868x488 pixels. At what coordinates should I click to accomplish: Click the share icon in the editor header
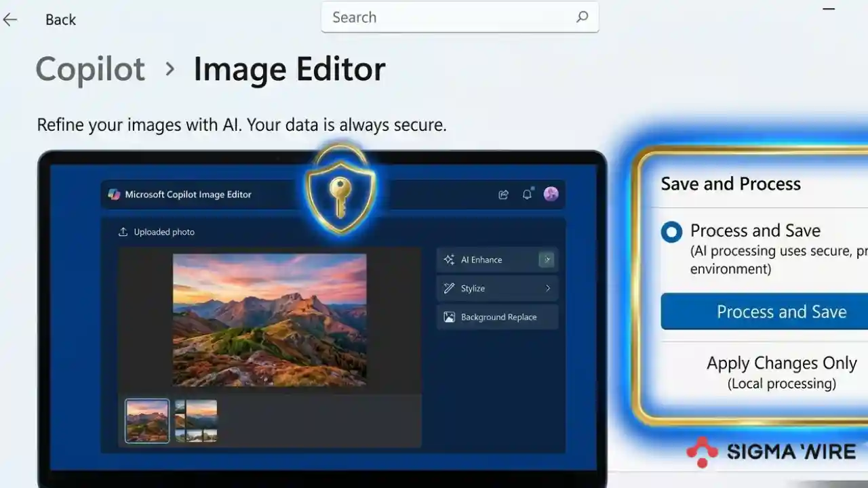point(503,195)
